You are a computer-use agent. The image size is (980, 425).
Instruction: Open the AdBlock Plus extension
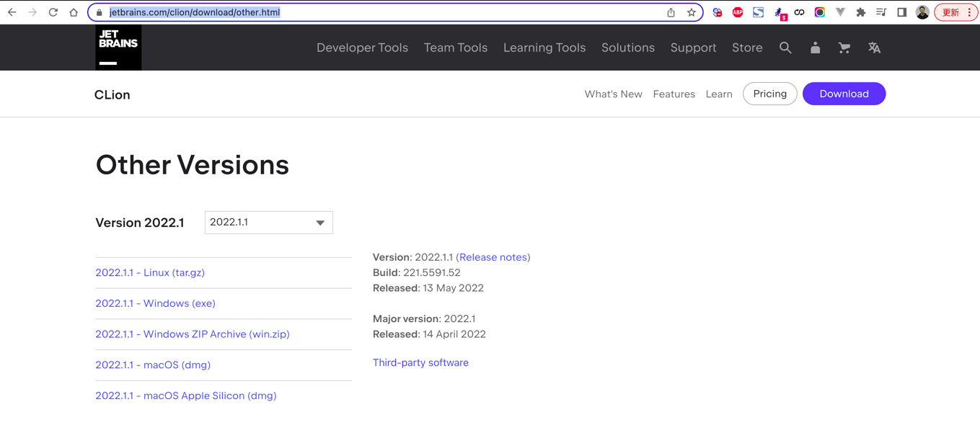[x=738, y=12]
